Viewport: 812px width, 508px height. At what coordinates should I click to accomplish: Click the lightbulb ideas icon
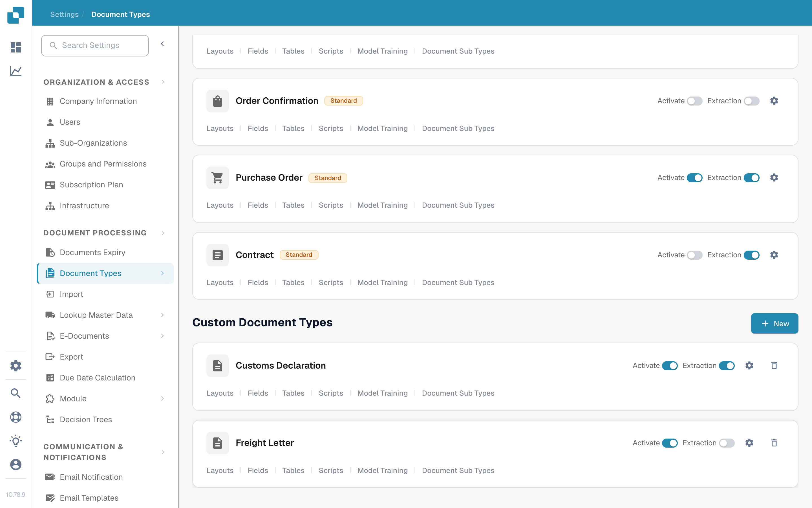(16, 441)
